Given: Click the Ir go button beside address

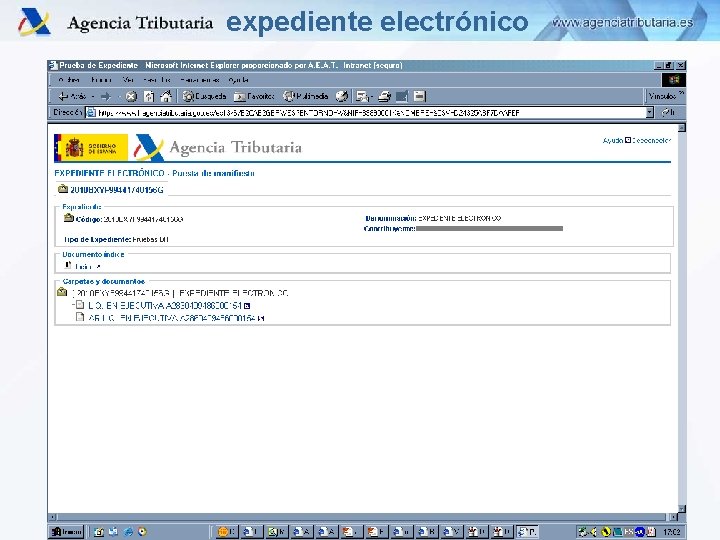Looking at the screenshot, I should [668, 112].
